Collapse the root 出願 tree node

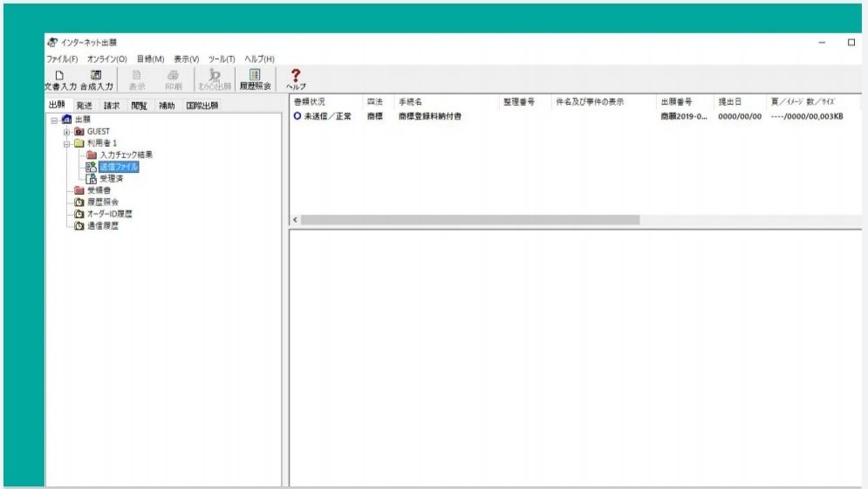[54, 120]
